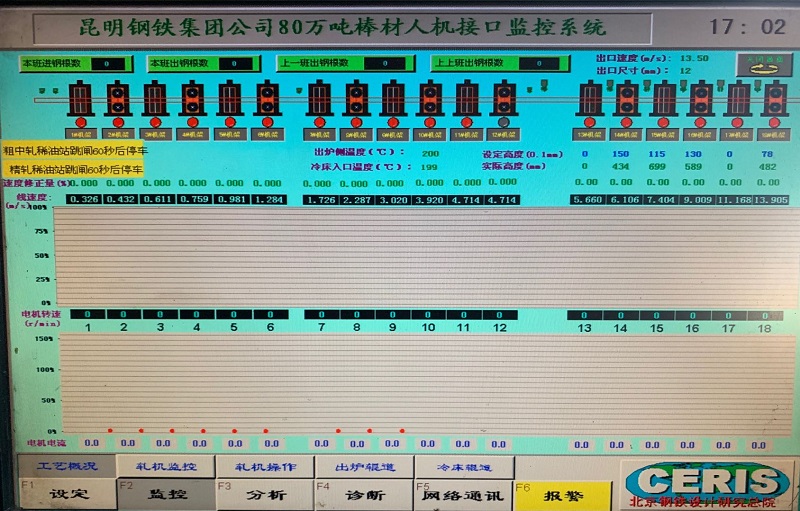
Task: Click the actual height value 434
Action: [620, 166]
